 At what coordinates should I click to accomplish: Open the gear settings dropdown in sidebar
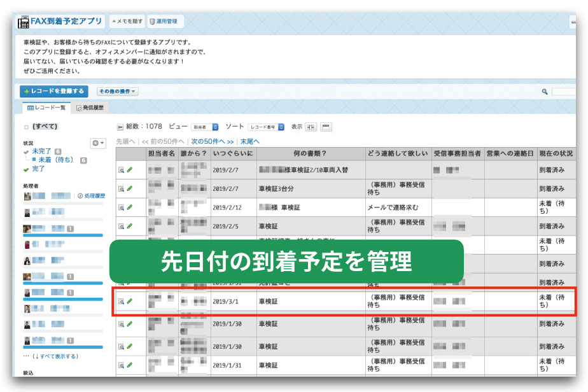(x=98, y=143)
